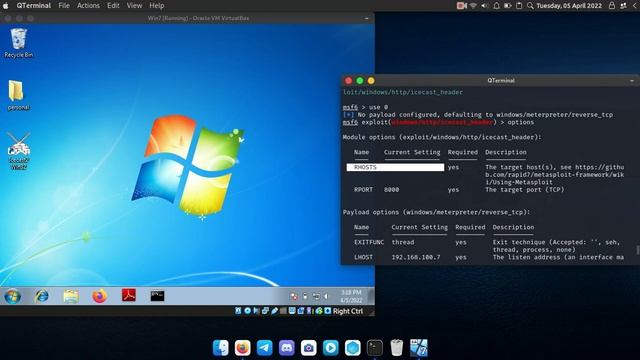Select the personal folder on desktop

pos(18,95)
